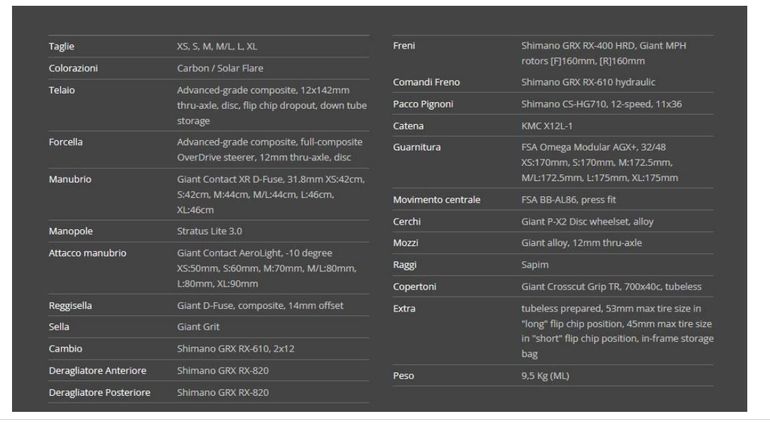Screen dimensions: 770x425
Task: Click the weight value '9,5 Kg (ML)'
Action: click(x=545, y=376)
